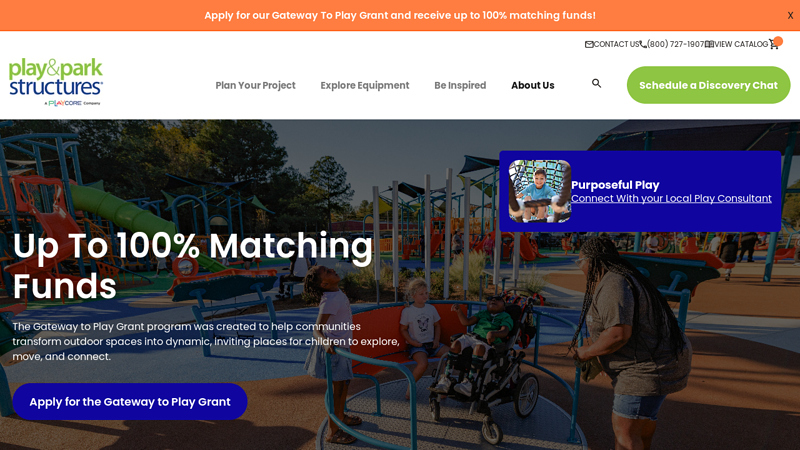Viewport: 800px width, 450px height.
Task: Expand the Explore Equipment menu
Action: pos(365,85)
